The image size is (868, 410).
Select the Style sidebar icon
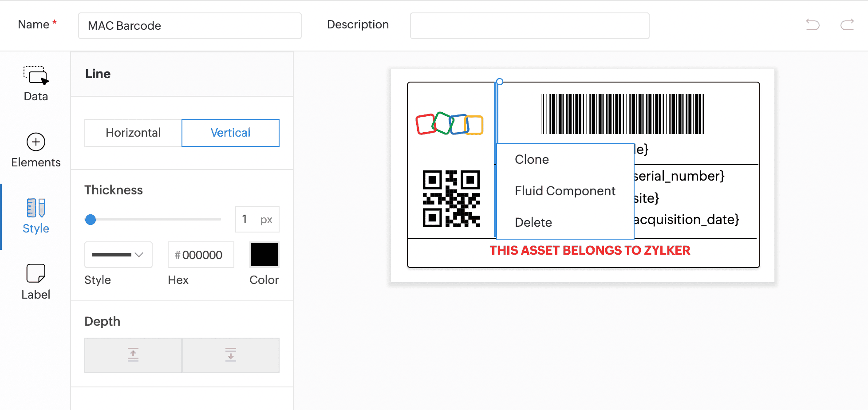[36, 209]
